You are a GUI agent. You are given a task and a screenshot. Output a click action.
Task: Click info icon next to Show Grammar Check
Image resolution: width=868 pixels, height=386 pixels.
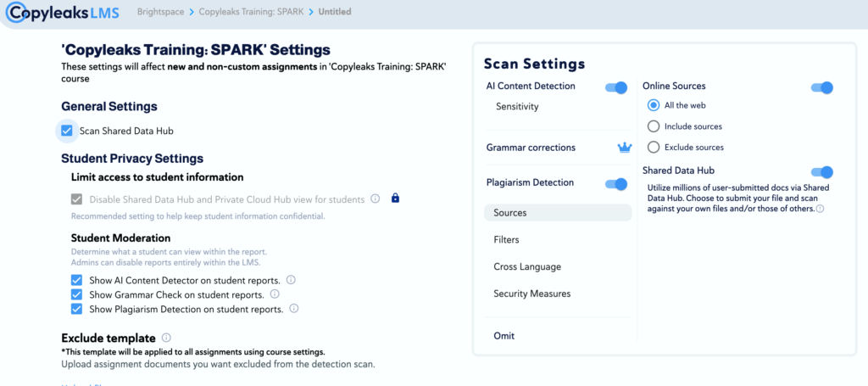274,294
